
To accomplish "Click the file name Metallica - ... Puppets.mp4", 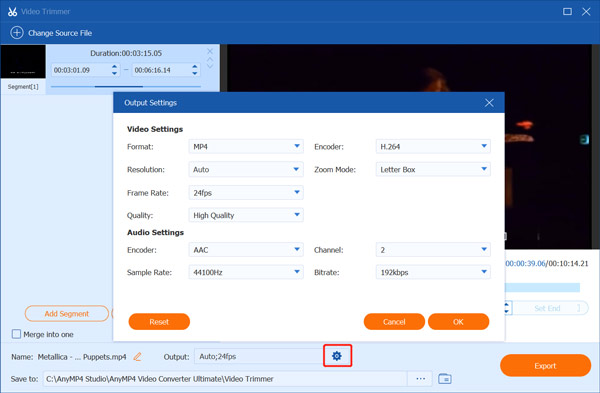I will 82,357.
